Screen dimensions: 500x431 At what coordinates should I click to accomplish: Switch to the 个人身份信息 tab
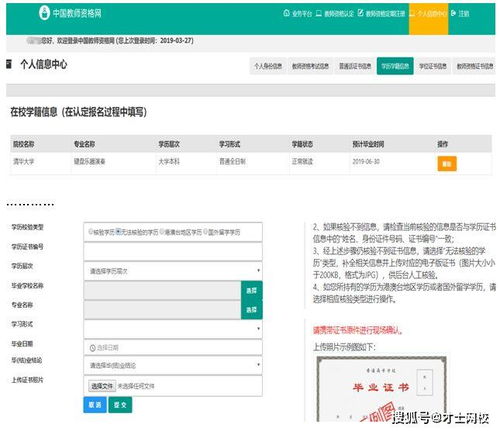point(268,66)
